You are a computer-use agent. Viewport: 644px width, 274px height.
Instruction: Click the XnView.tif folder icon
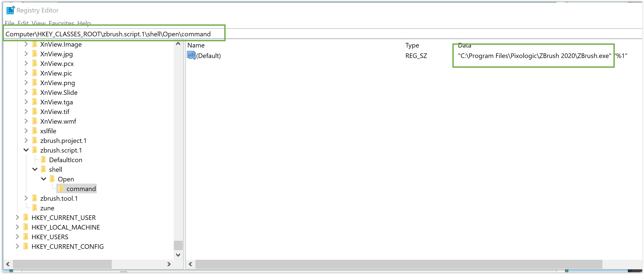35,112
